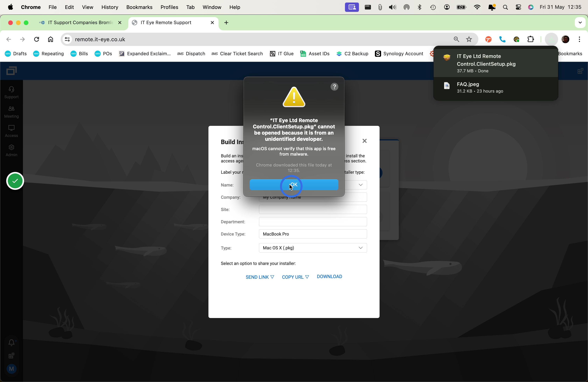
Task: Open the zoom magnifier in address bar
Action: point(456,39)
